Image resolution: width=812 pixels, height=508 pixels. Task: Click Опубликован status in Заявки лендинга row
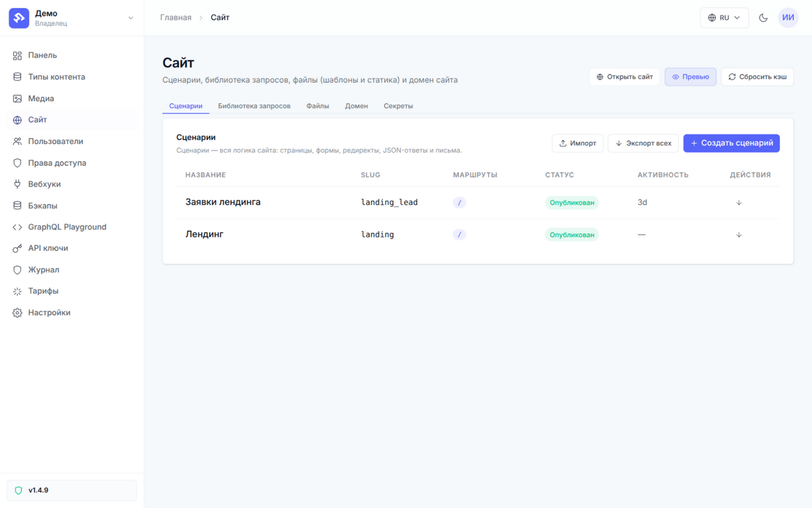572,203
